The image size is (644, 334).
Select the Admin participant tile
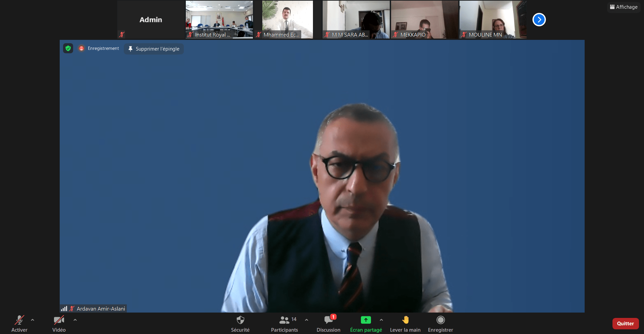pyautogui.click(x=151, y=19)
